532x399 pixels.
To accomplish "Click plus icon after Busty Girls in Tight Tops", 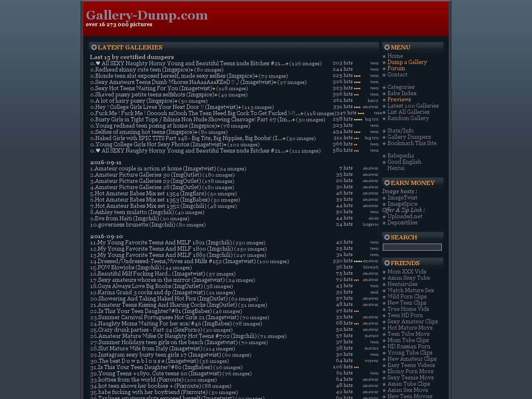I will pyautogui.click(x=293, y=120).
